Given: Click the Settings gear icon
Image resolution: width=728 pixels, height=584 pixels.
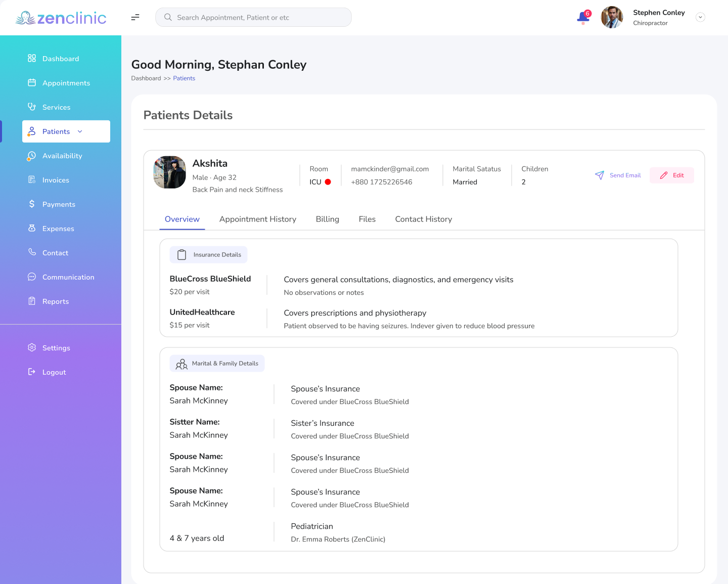Looking at the screenshot, I should click(32, 347).
